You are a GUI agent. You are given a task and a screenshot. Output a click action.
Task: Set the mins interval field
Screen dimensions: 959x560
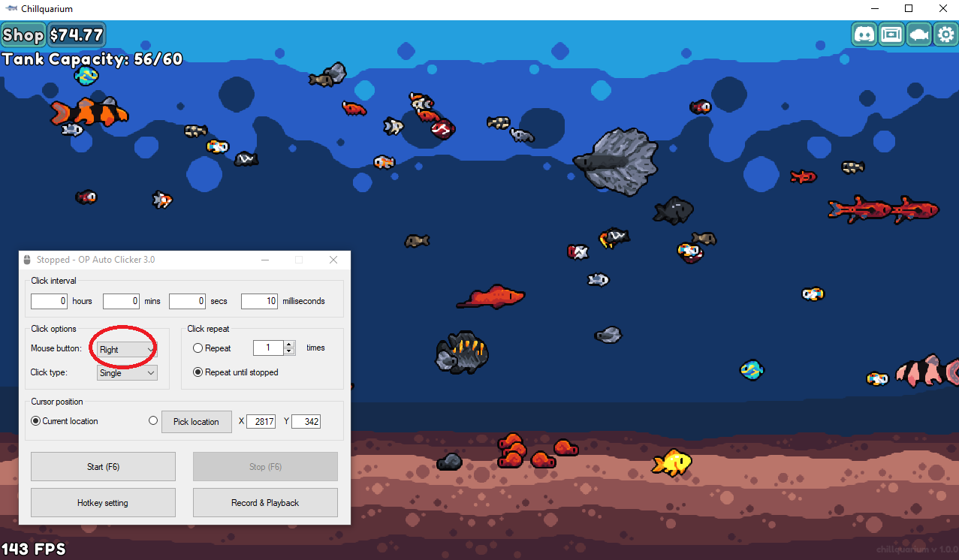pos(122,301)
